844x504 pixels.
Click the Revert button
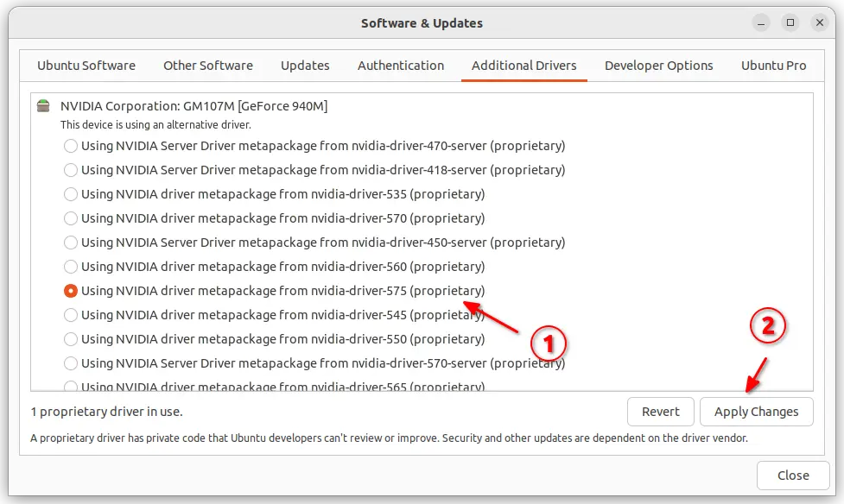point(661,412)
